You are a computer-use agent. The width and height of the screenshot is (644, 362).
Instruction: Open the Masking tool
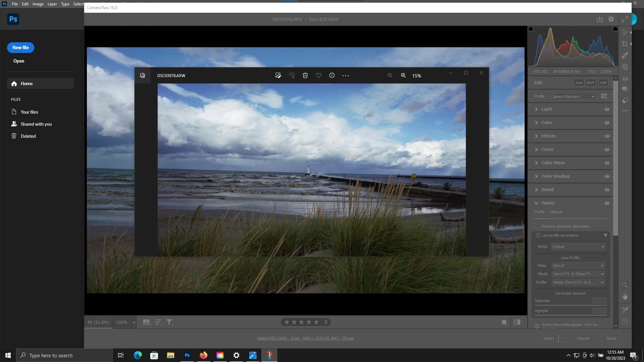(x=625, y=67)
